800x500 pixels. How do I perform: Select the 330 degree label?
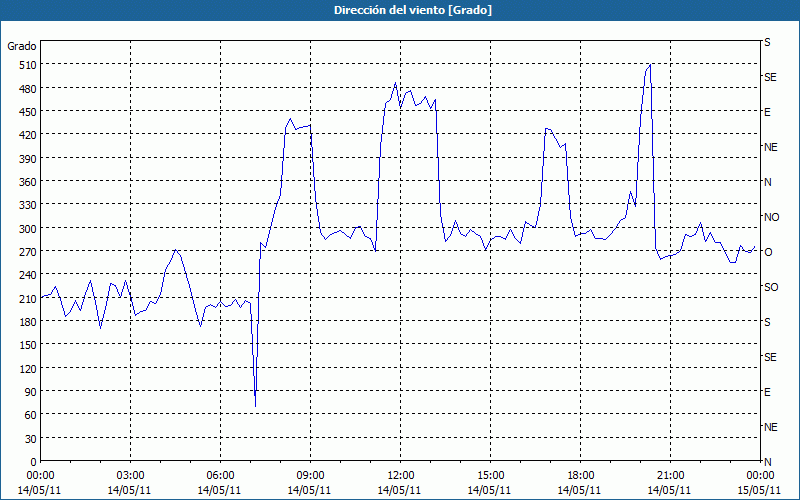click(x=28, y=205)
